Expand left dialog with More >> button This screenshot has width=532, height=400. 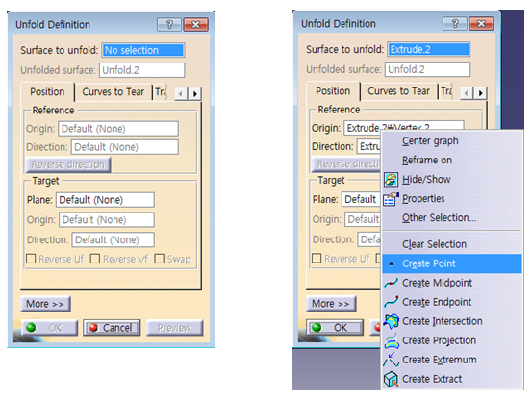(45, 304)
